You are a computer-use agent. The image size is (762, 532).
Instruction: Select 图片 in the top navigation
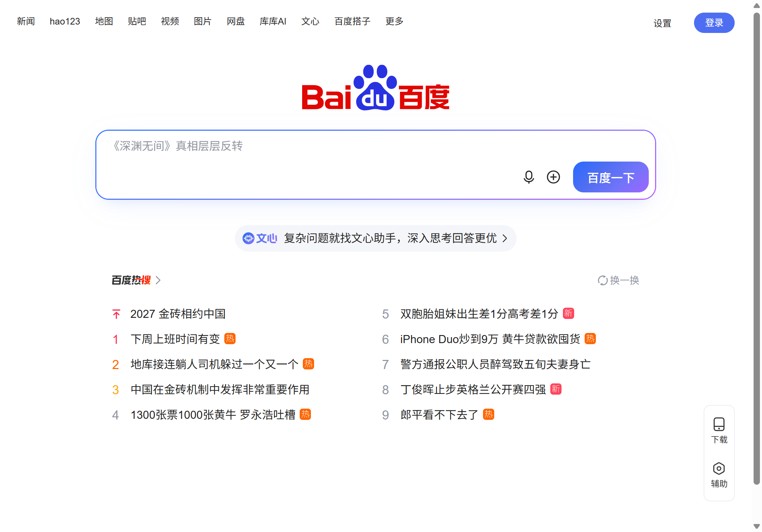(x=203, y=21)
